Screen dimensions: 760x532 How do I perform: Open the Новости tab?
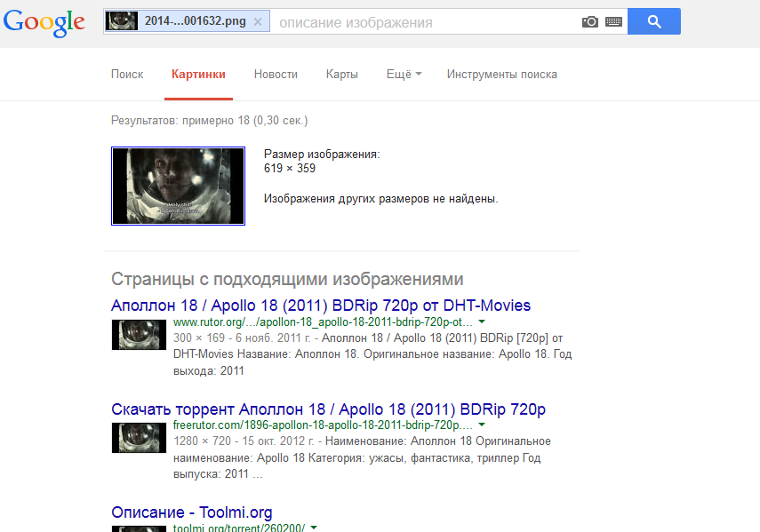click(276, 74)
